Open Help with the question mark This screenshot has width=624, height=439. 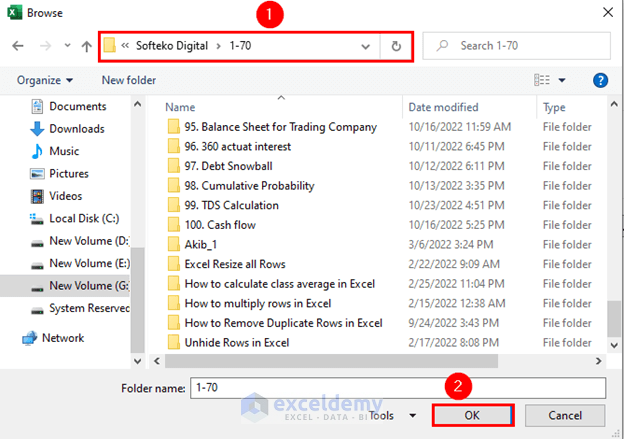(600, 80)
